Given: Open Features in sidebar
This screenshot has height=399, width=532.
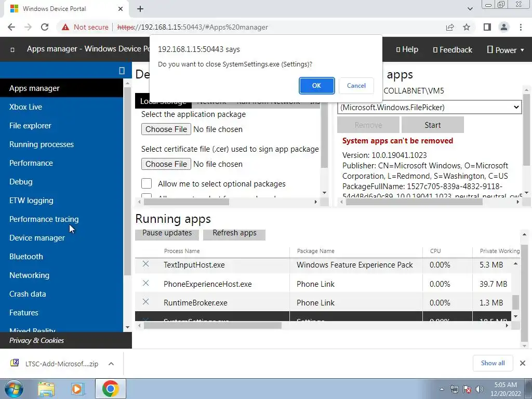Looking at the screenshot, I should pyautogui.click(x=61, y=312).
